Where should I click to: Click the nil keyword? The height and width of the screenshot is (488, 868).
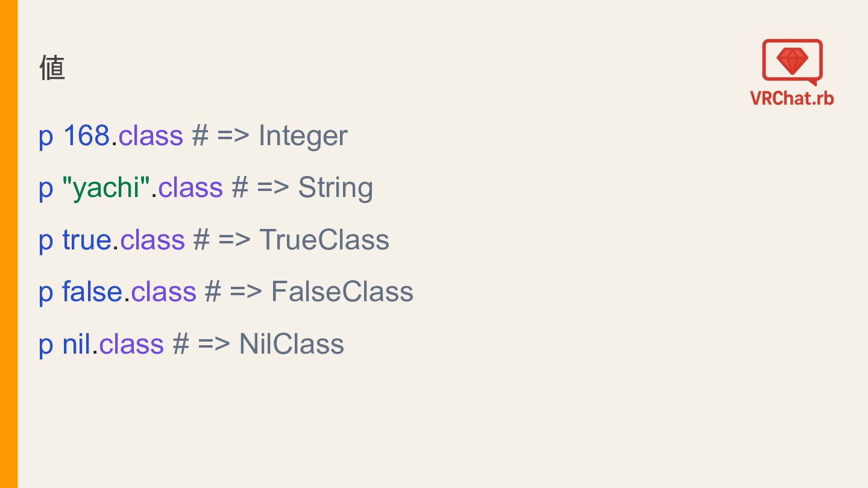(77, 343)
